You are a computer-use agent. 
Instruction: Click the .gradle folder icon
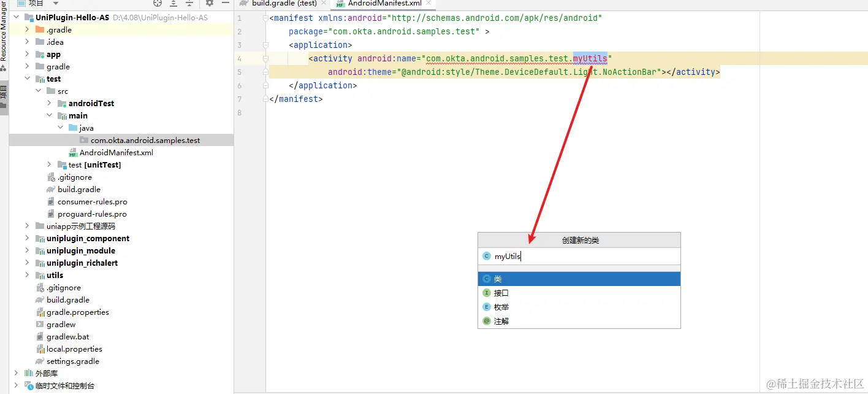click(x=40, y=29)
